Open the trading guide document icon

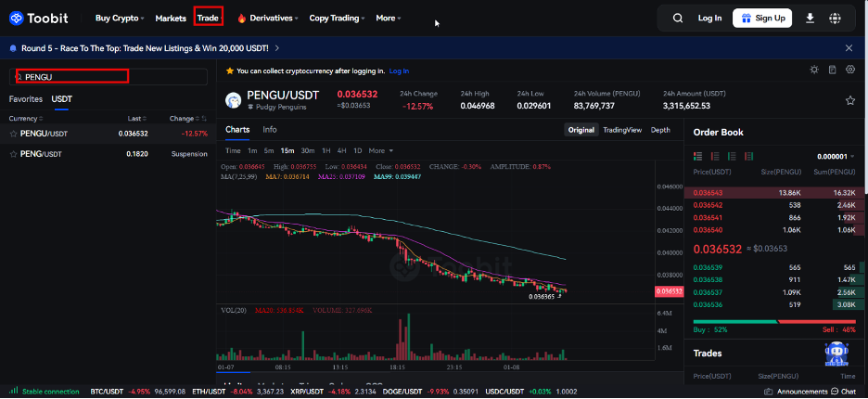click(832, 70)
